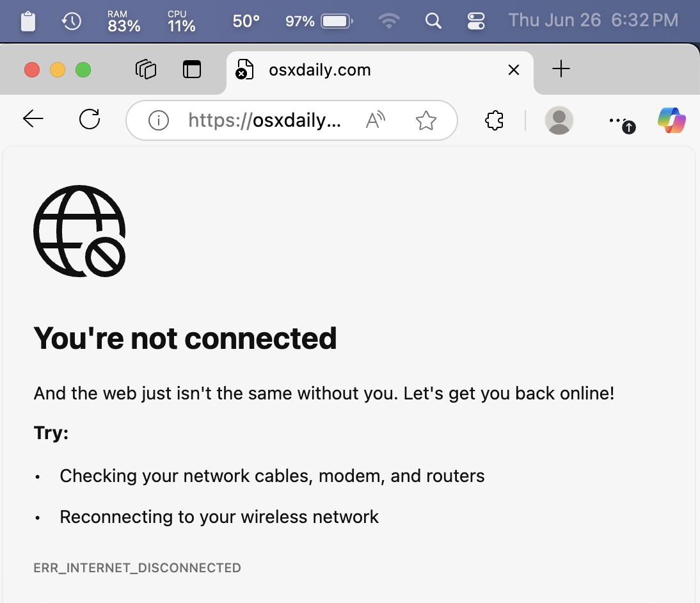Reload the page with refresh icon
This screenshot has width=700, height=603.
(90, 119)
